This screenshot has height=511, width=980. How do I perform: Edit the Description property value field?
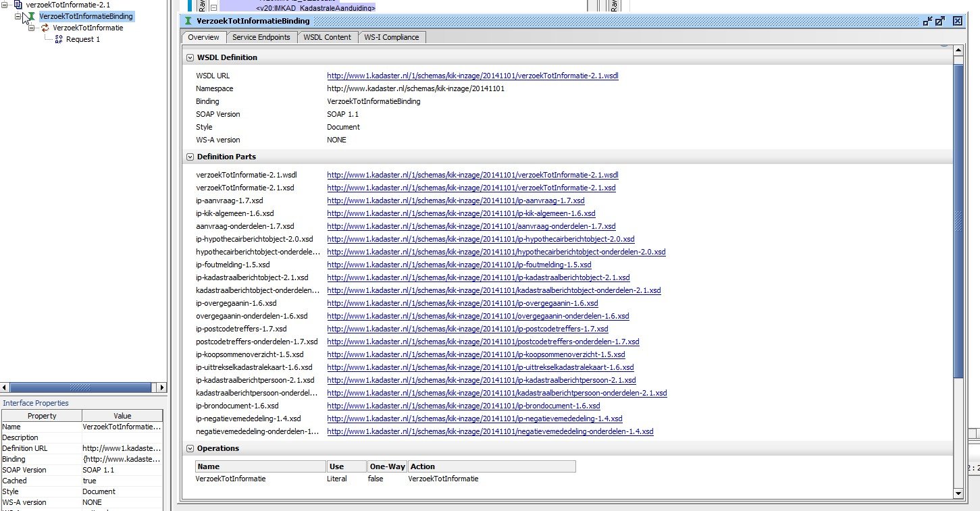coord(122,437)
